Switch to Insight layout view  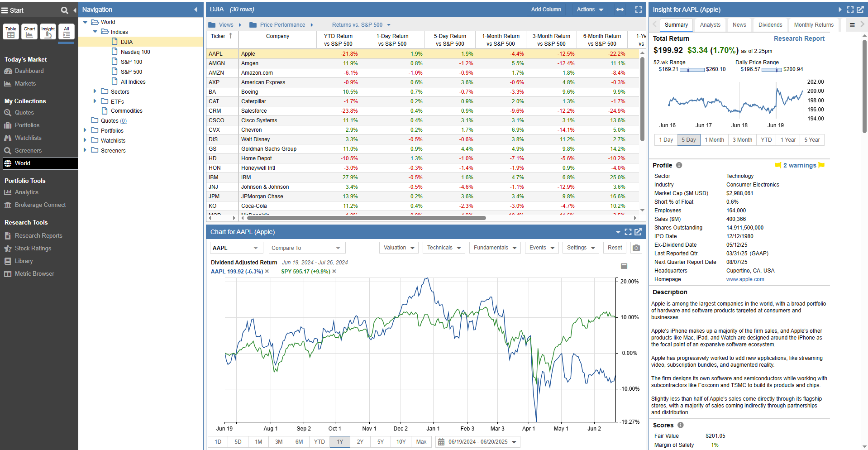point(48,32)
